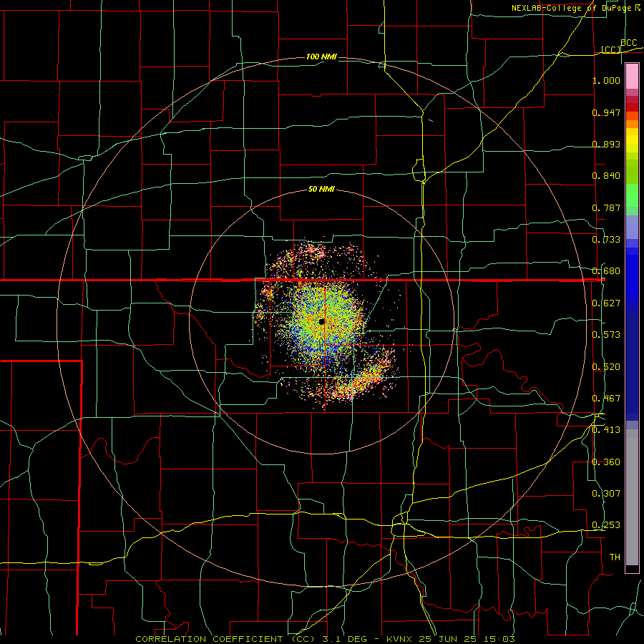The height and width of the screenshot is (644, 644).
Task: Click the KVNX station ID in the caption
Action: tap(401, 639)
